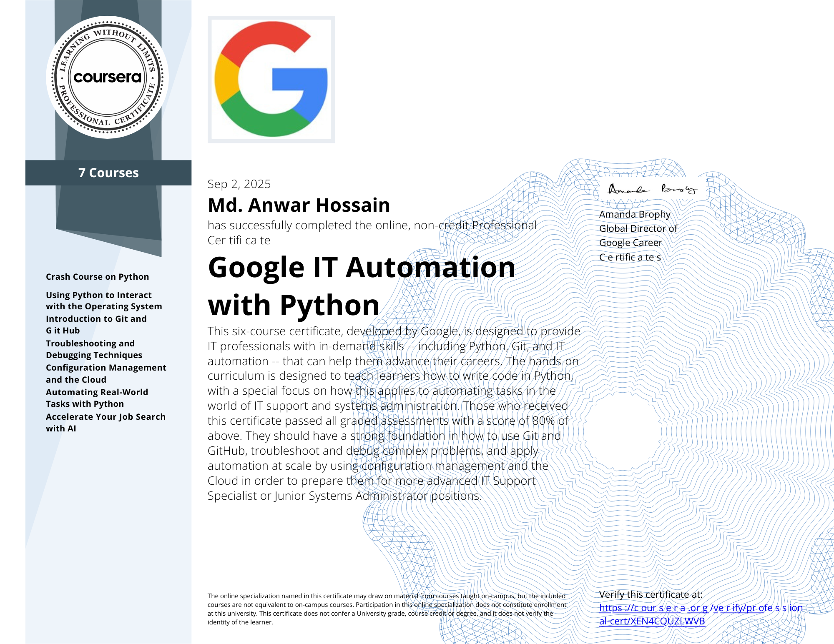The image size is (834, 644).
Task: Open the certificate verification link
Action: 701,614
